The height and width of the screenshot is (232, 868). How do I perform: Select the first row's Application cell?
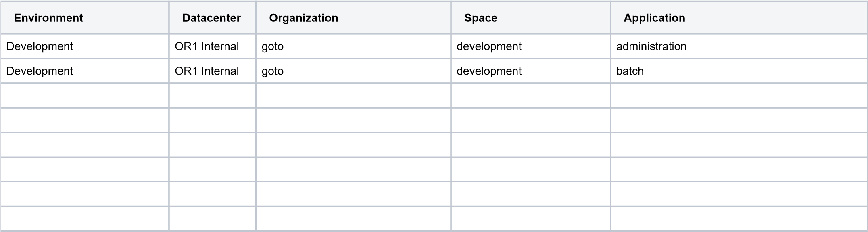tap(739, 46)
